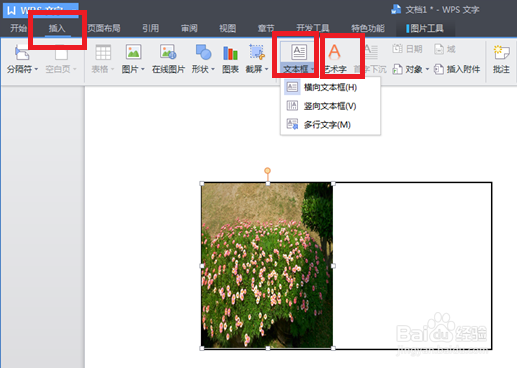The height and width of the screenshot is (368, 517).
Task: Click the 文本框 text box icon
Action: pyautogui.click(x=299, y=52)
